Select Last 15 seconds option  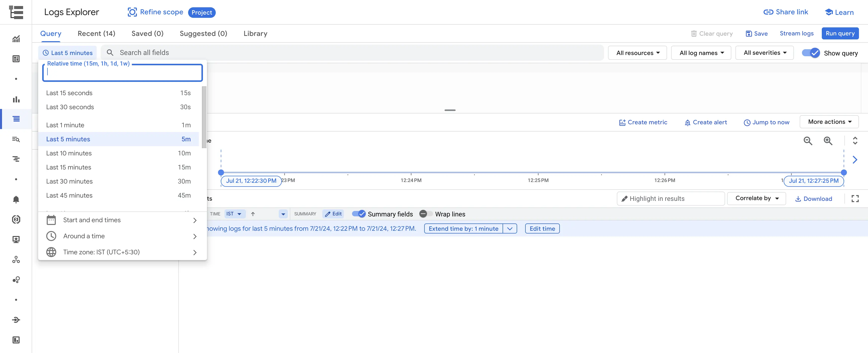[x=118, y=93]
